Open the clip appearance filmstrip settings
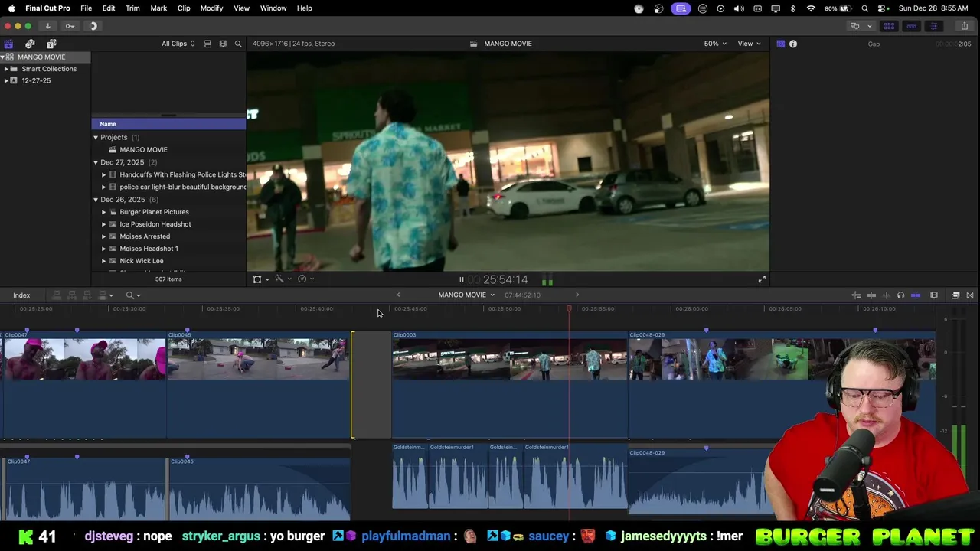 click(x=934, y=295)
